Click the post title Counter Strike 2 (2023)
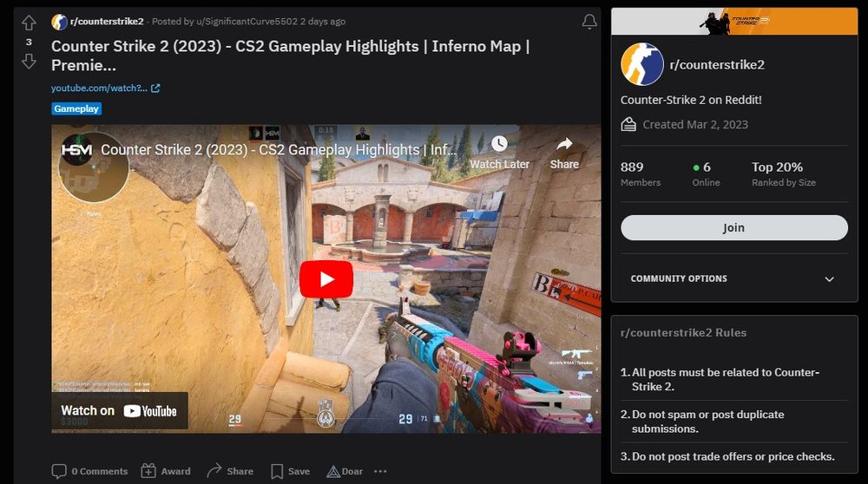The image size is (868, 484). (x=291, y=56)
